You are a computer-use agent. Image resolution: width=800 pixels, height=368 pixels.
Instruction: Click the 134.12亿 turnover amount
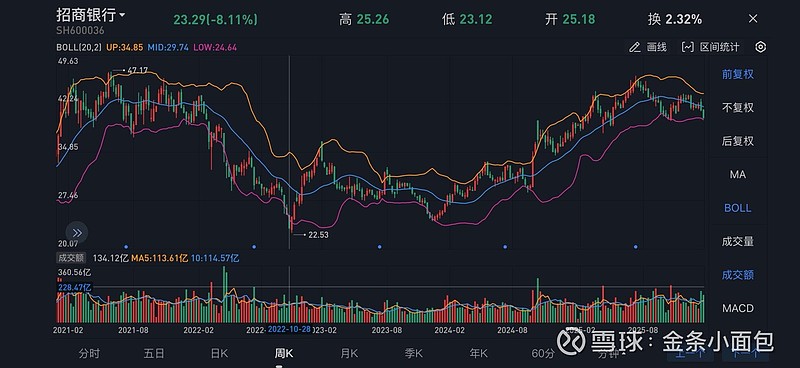pos(110,258)
